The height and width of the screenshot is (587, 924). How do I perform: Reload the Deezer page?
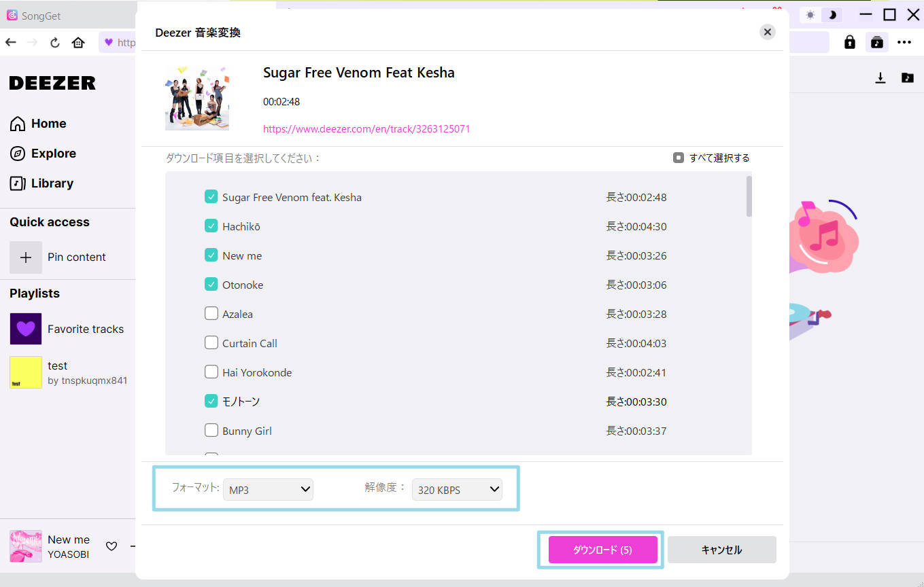click(55, 42)
